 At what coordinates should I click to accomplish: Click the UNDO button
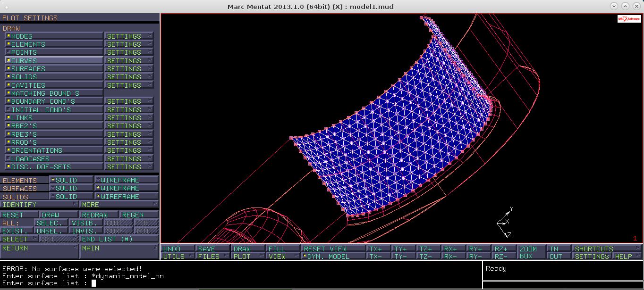click(178, 249)
